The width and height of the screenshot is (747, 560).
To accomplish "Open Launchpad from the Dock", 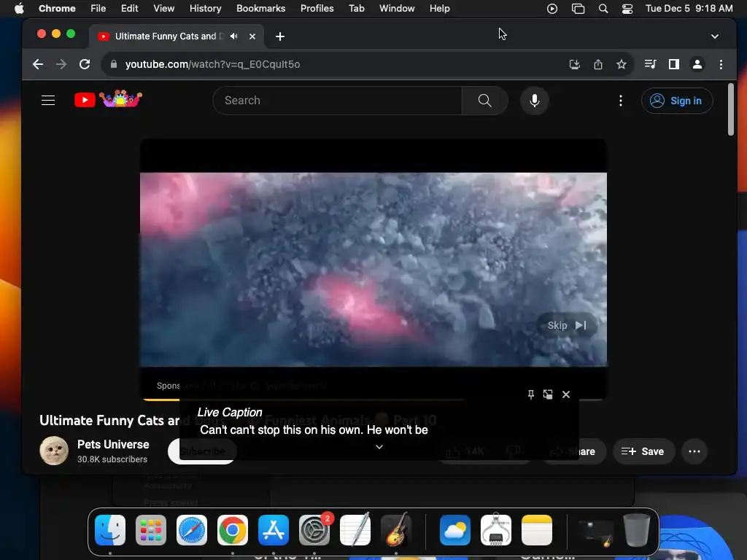I will 151,530.
